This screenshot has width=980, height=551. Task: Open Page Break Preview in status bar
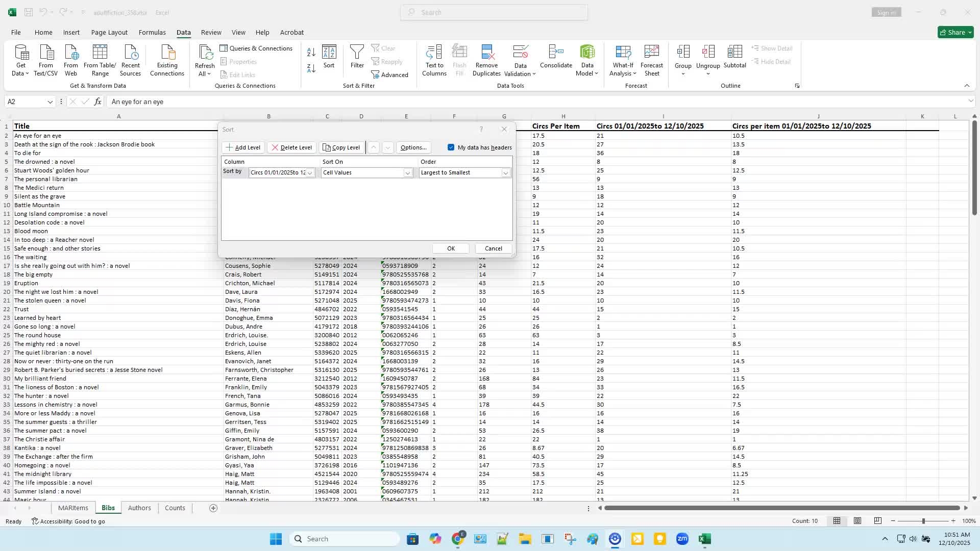877,521
